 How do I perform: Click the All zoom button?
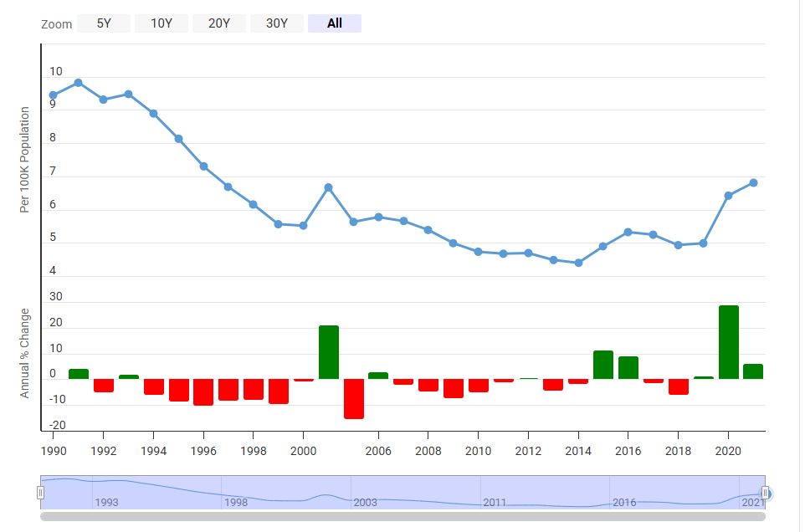click(x=335, y=23)
